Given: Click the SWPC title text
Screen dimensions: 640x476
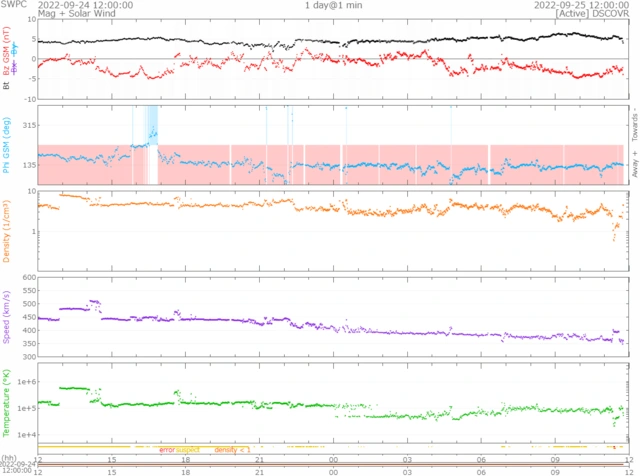Looking at the screenshot, I should pyautogui.click(x=13, y=4).
